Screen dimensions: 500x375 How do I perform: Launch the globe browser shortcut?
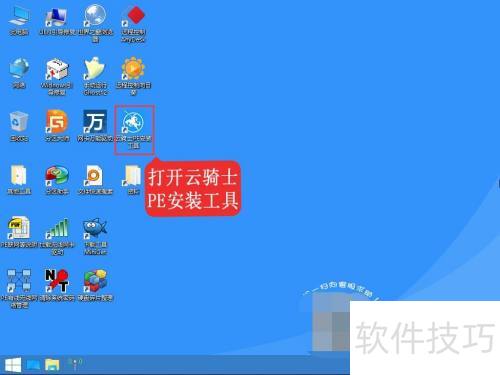(x=95, y=15)
